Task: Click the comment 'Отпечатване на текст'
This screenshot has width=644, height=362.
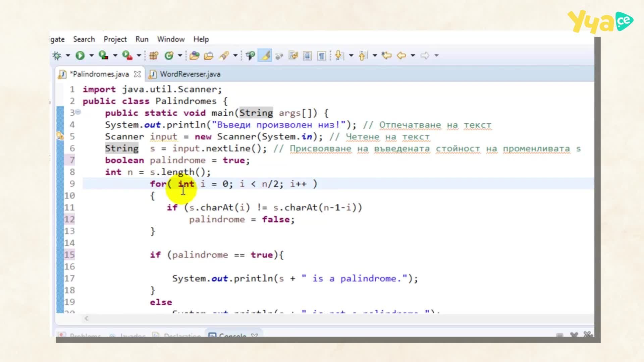Action: (435, 125)
